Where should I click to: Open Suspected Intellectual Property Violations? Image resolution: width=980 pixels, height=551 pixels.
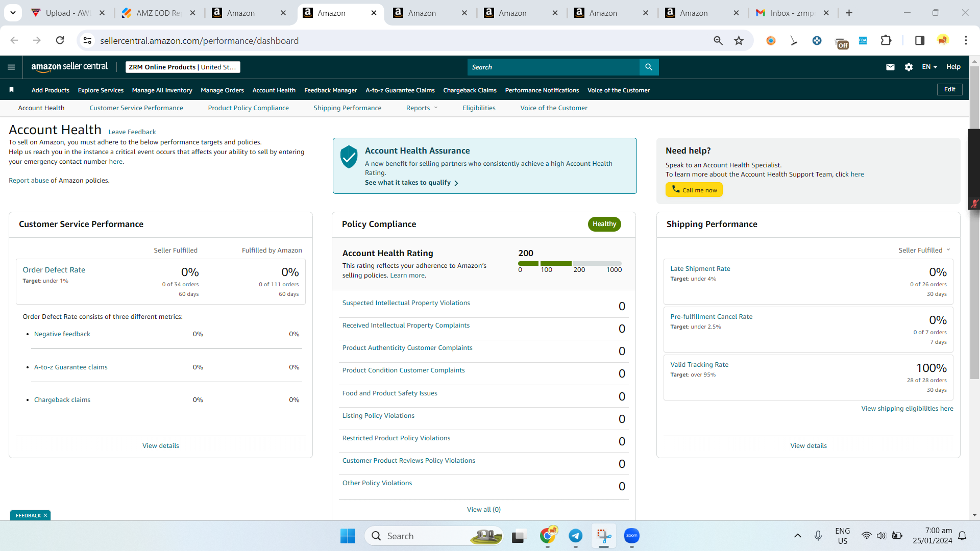tap(406, 303)
